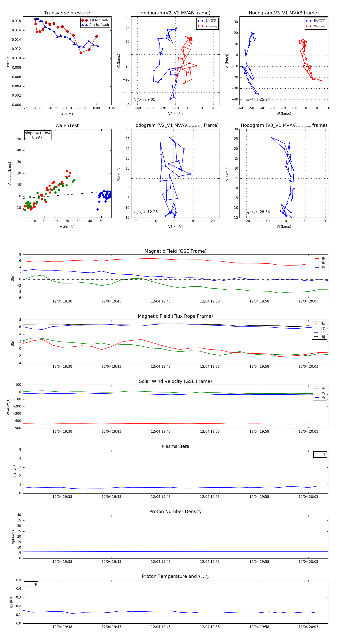Select the 'Tp' legend entry
This screenshot has height=644, width=351.
(x=31, y=584)
